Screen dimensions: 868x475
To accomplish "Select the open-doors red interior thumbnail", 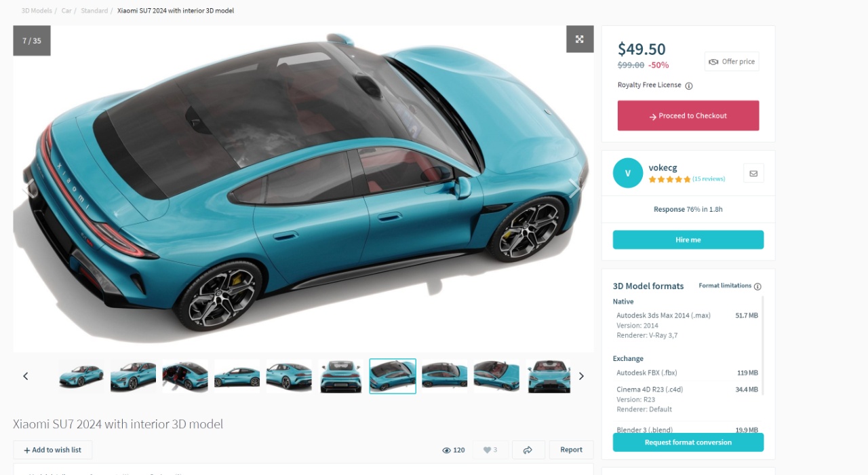I will [185, 376].
